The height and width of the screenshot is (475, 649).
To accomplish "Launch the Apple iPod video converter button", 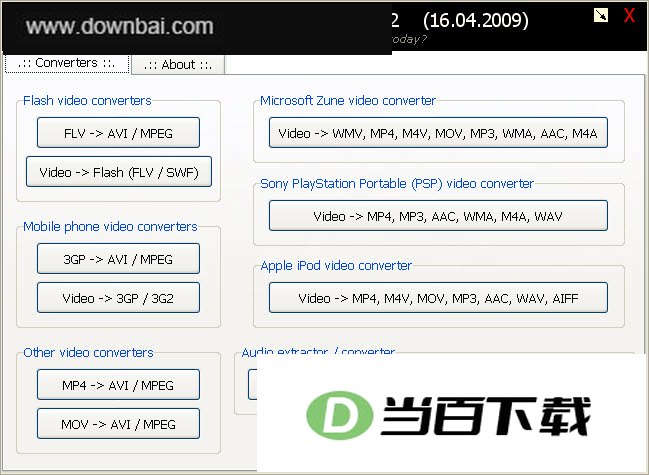I will 438,297.
